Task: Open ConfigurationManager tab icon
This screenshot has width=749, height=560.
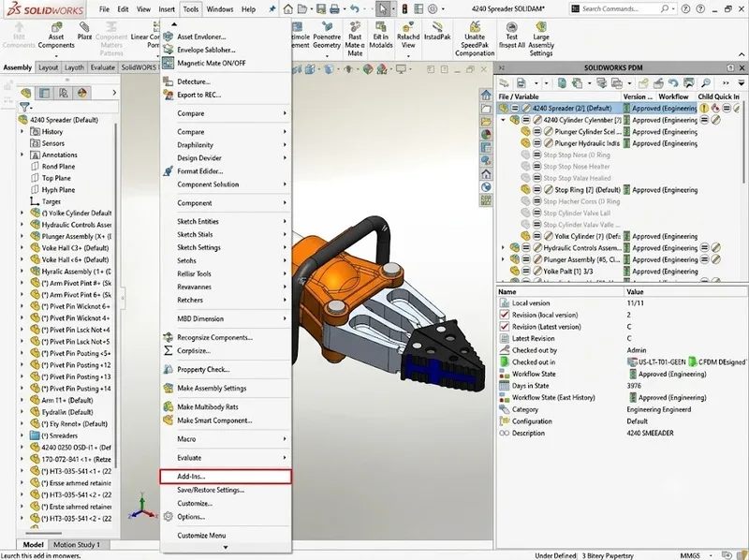Action: click(63, 93)
